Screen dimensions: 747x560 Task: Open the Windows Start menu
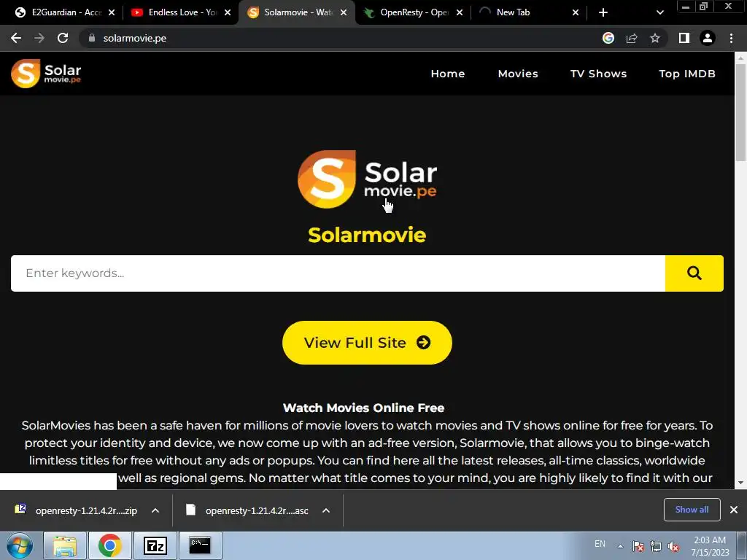point(20,545)
